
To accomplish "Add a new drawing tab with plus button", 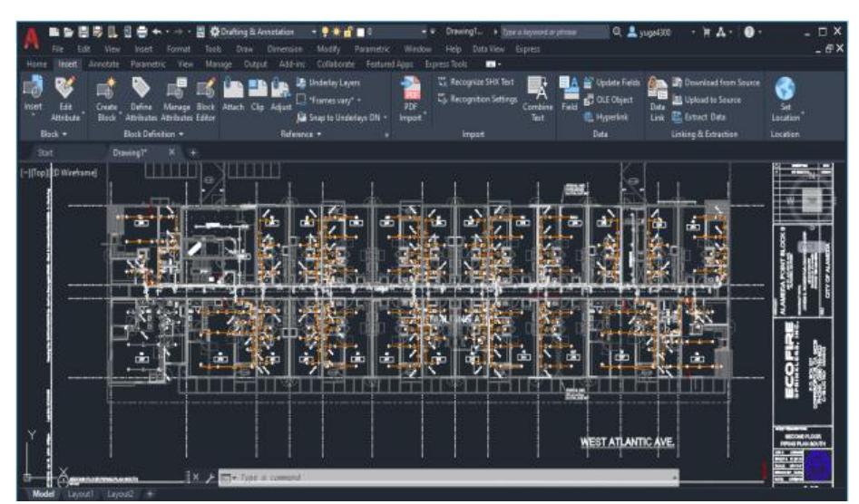I will click(x=193, y=152).
